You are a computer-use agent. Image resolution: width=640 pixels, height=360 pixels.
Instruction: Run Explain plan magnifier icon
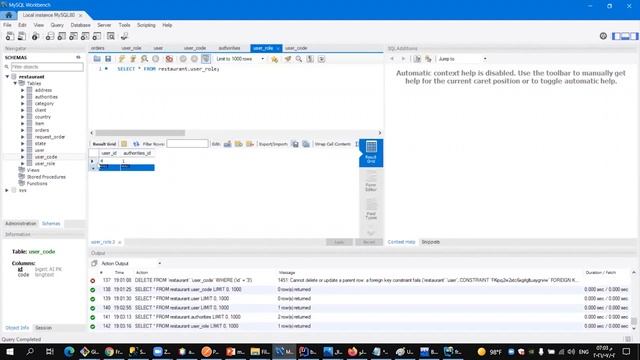coord(144,59)
